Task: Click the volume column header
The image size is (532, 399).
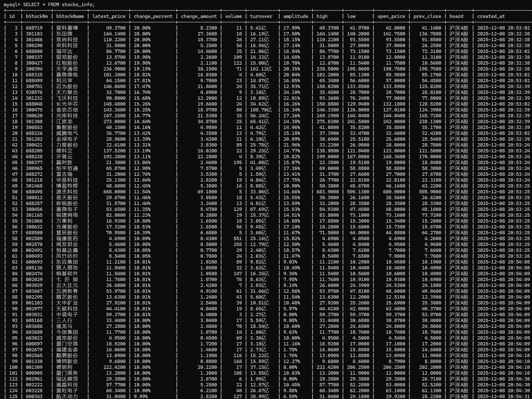Action: pos(234,16)
